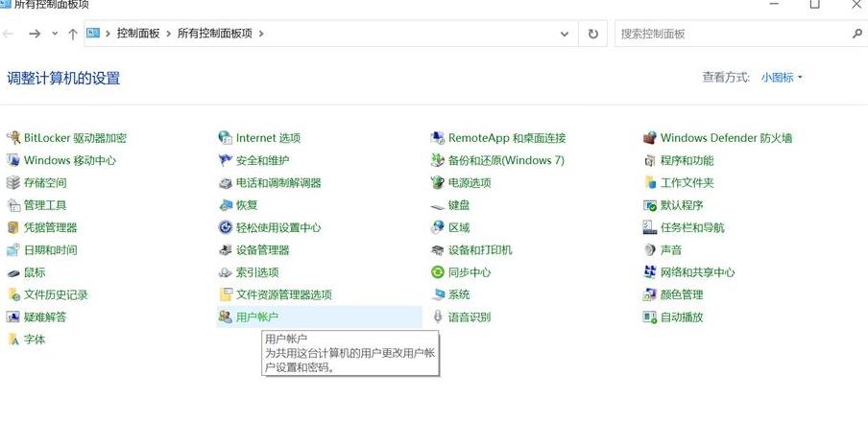The image size is (868, 422).
Task: Open the 索引选项 icon
Action: tap(226, 272)
